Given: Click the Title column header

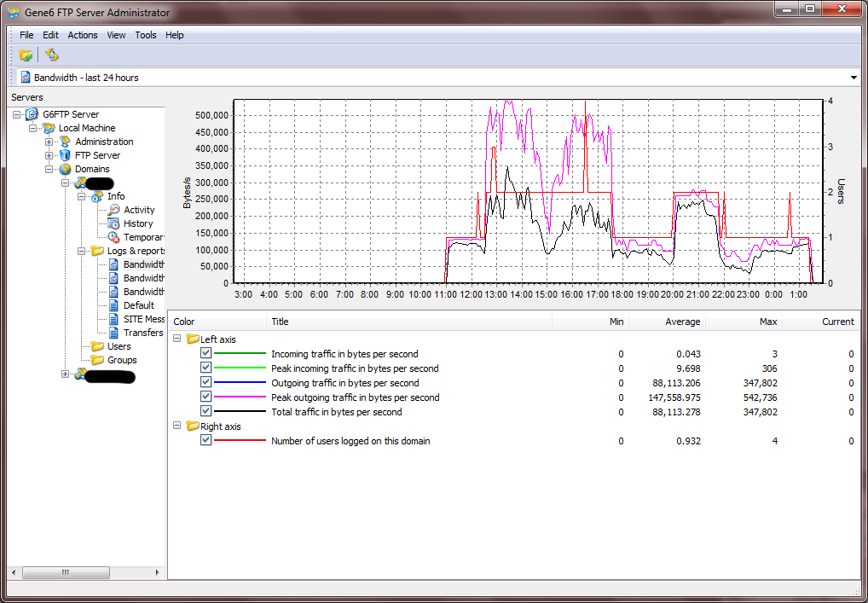Looking at the screenshot, I should pos(409,322).
